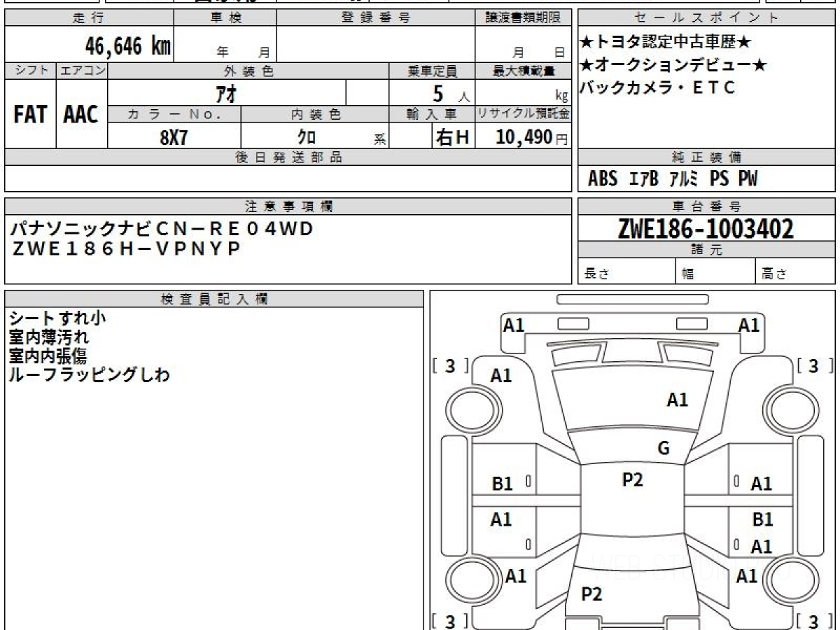Click the B1 mark on the left front door
Screen dimensions: 840x630
[x=502, y=484]
